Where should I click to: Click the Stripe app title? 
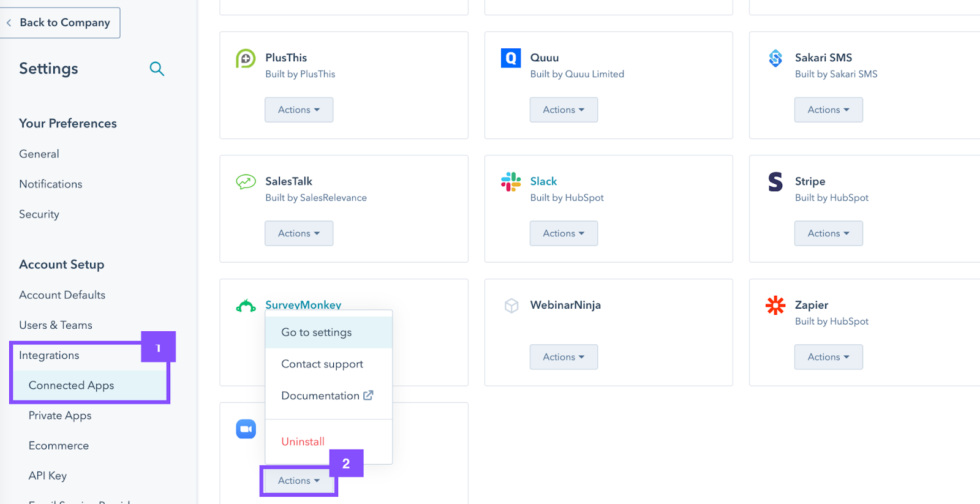[810, 181]
